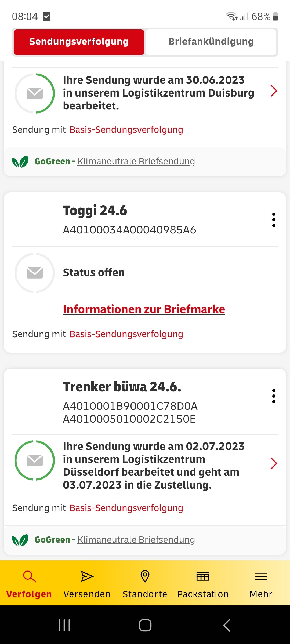Open the Mehr hamburger menu
The image size is (290, 644).
click(x=261, y=576)
